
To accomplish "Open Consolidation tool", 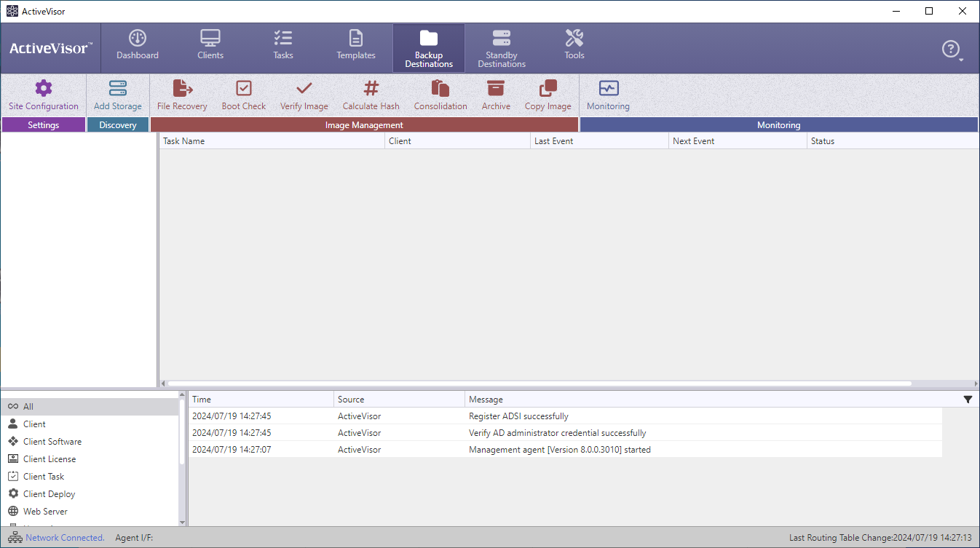I will pyautogui.click(x=440, y=95).
